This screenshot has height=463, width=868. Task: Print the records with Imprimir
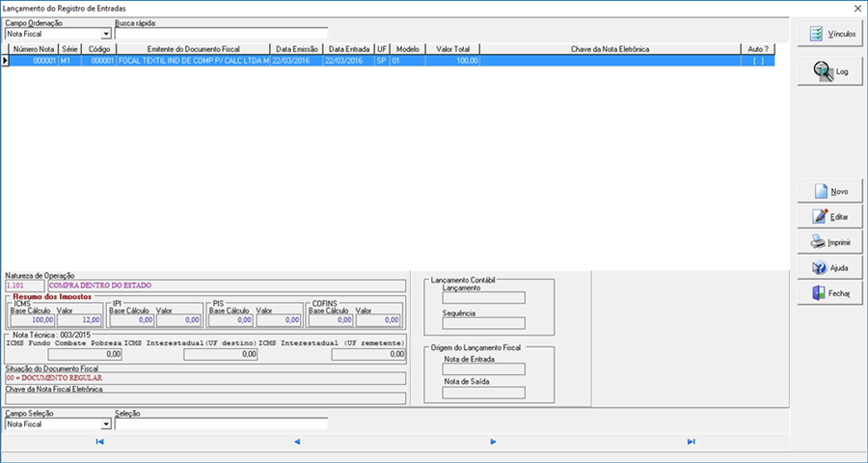829,242
